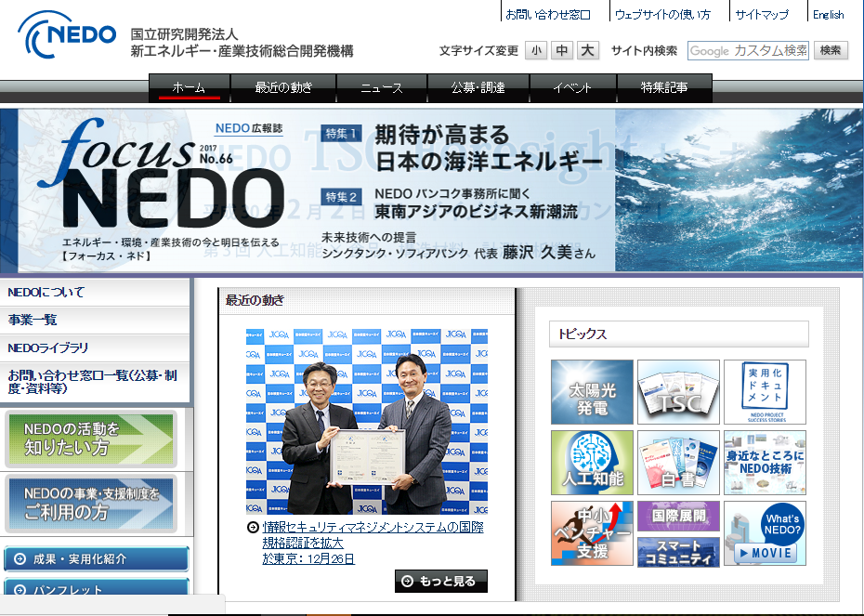Image resolution: width=864 pixels, height=616 pixels.
Task: Play the What's NEDO? movie tile
Action: pyautogui.click(x=765, y=532)
